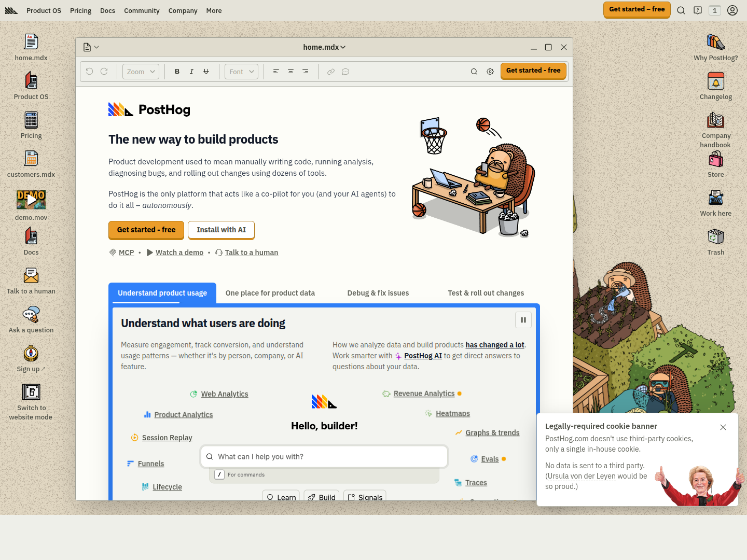747x560 pixels.
Task: Toggle italic formatting
Action: point(191,72)
